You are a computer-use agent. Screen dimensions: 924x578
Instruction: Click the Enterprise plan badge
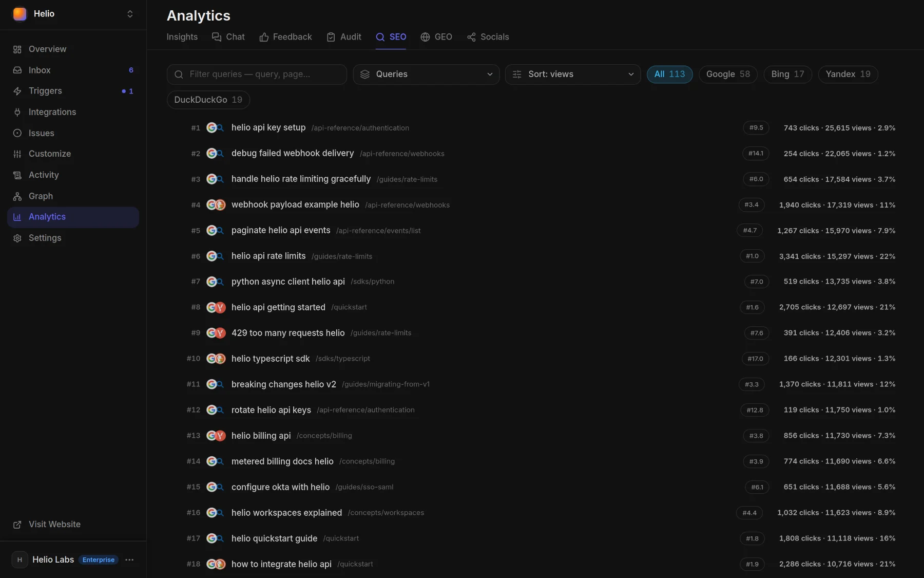[x=99, y=560]
